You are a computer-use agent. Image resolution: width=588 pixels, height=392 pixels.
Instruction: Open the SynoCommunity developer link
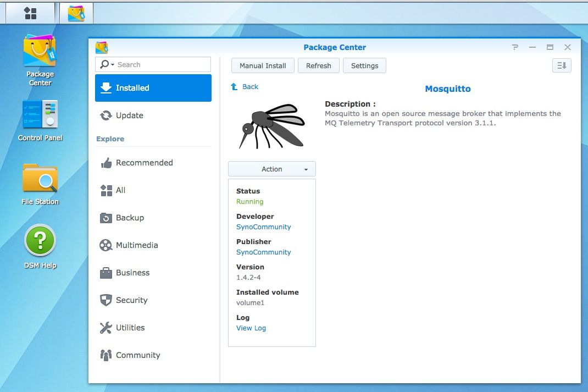tap(263, 227)
